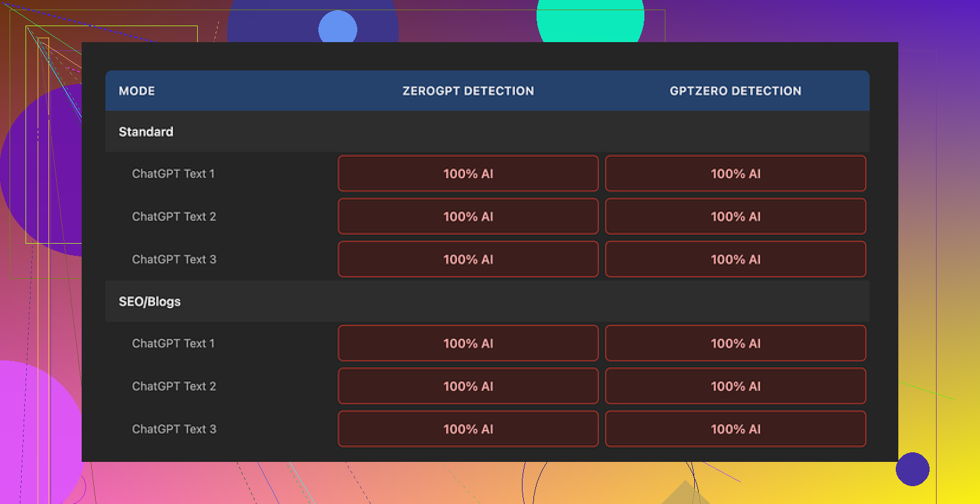Image resolution: width=980 pixels, height=504 pixels.
Task: Select the SEO/Blogs section row
Action: (x=150, y=301)
